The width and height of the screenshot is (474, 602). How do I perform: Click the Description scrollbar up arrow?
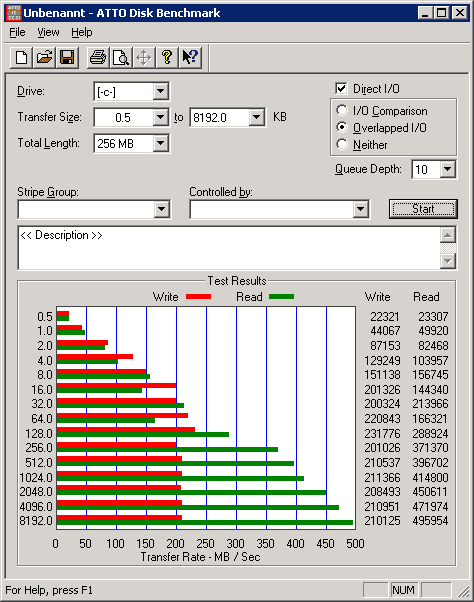448,235
